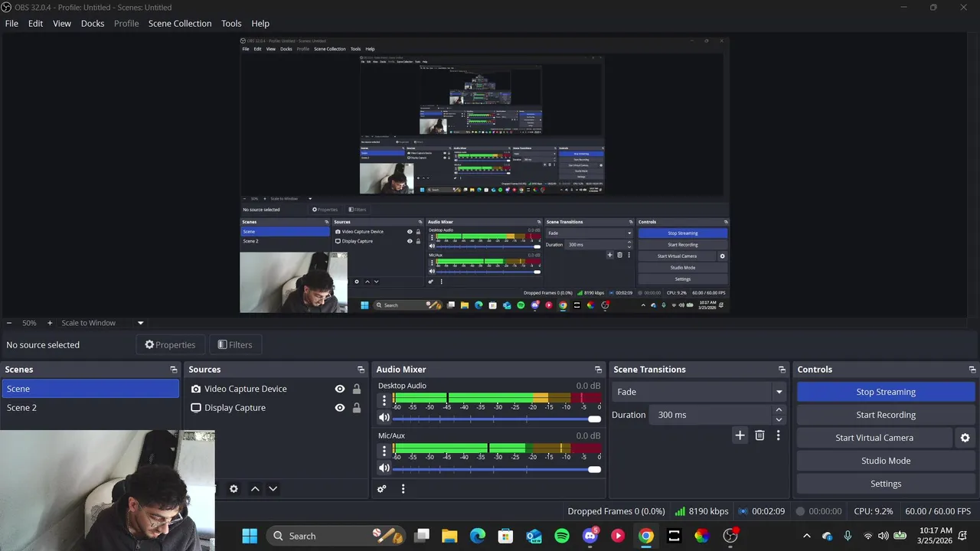The height and width of the screenshot is (551, 980).
Task: Open the View menu
Action: point(62,24)
